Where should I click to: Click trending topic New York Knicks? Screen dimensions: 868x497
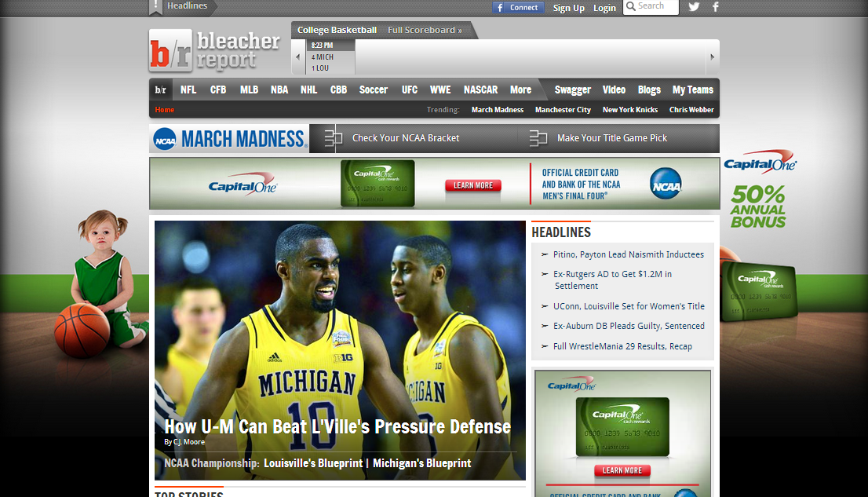click(x=630, y=110)
